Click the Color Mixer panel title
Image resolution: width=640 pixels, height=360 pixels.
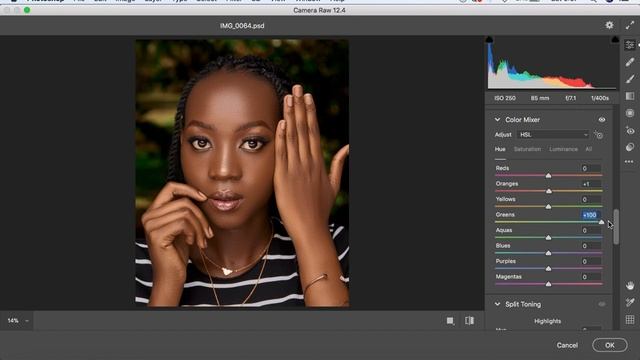(x=522, y=120)
